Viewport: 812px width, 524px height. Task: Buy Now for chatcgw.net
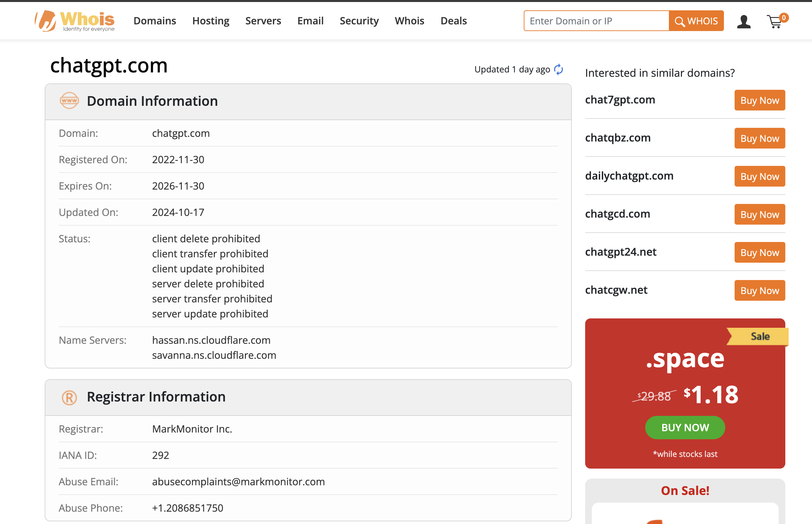760,291
